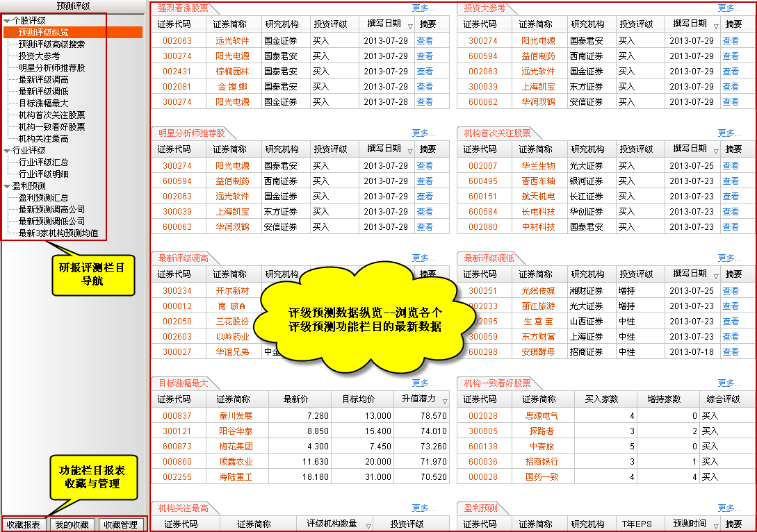Open 行业评级汇总 in the sidebar tree
Image resolution: width=757 pixels, height=532 pixels.
tap(43, 162)
